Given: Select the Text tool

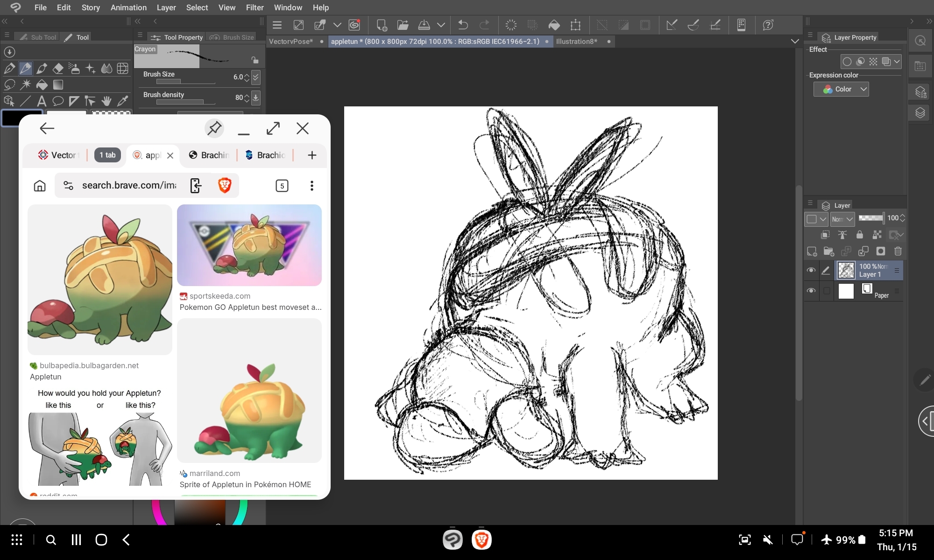Looking at the screenshot, I should coord(42,101).
